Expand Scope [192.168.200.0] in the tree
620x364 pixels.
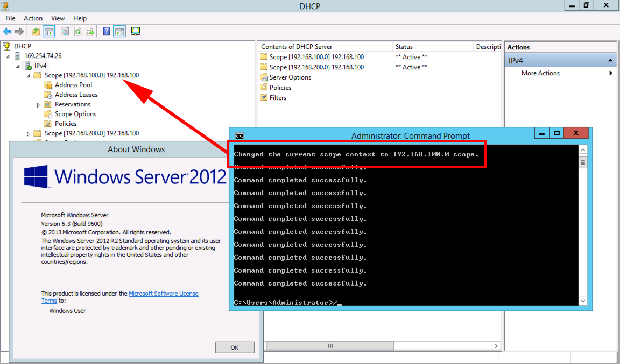28,133
